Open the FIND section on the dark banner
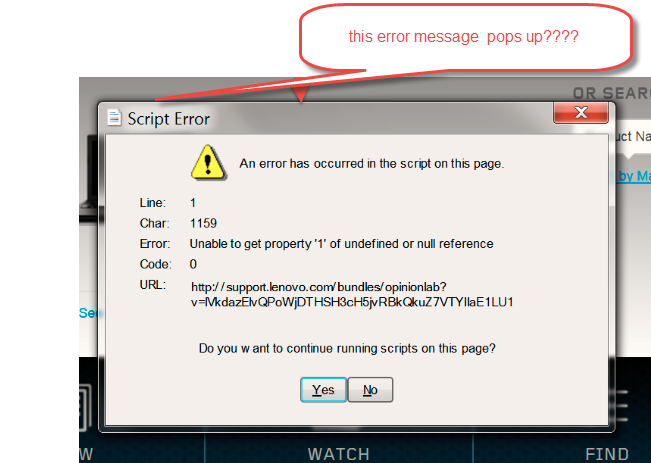651x463 pixels. click(x=607, y=454)
